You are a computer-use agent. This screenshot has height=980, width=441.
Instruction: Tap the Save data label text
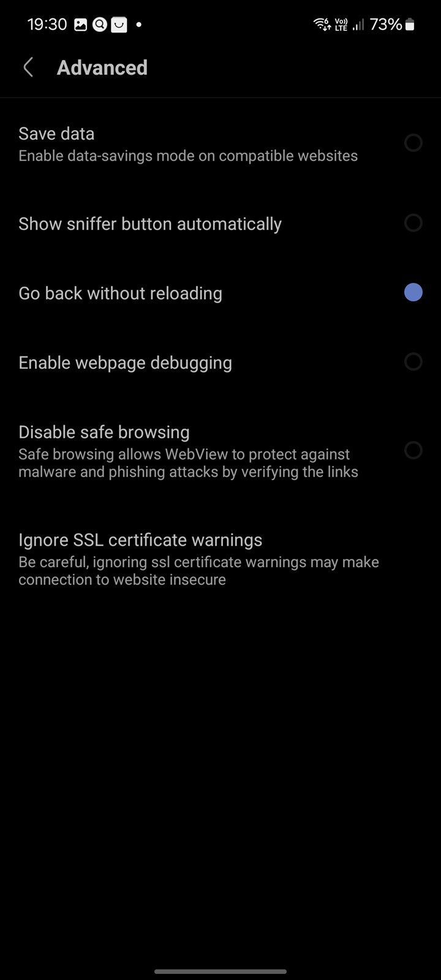[56, 134]
